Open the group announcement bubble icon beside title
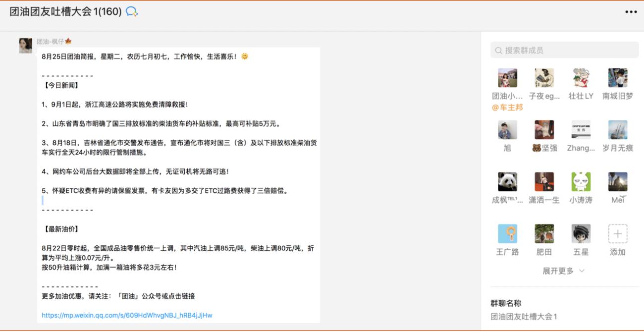The image size is (644, 332). 131,11
